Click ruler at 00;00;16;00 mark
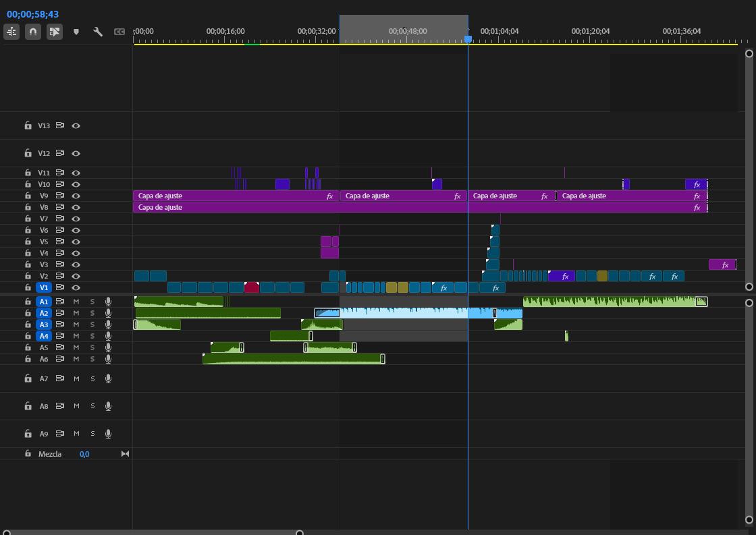 coord(225,31)
